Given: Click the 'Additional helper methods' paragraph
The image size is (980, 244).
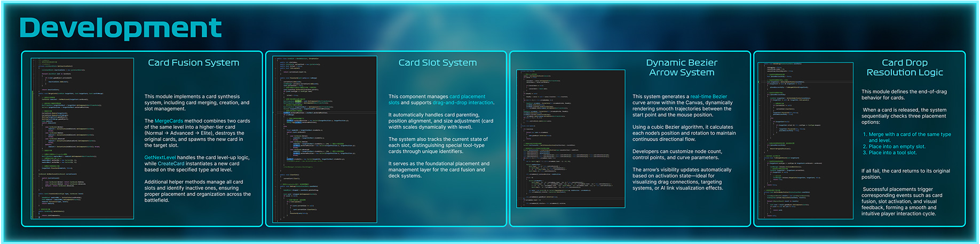Looking at the screenshot, I should click(x=197, y=191).
